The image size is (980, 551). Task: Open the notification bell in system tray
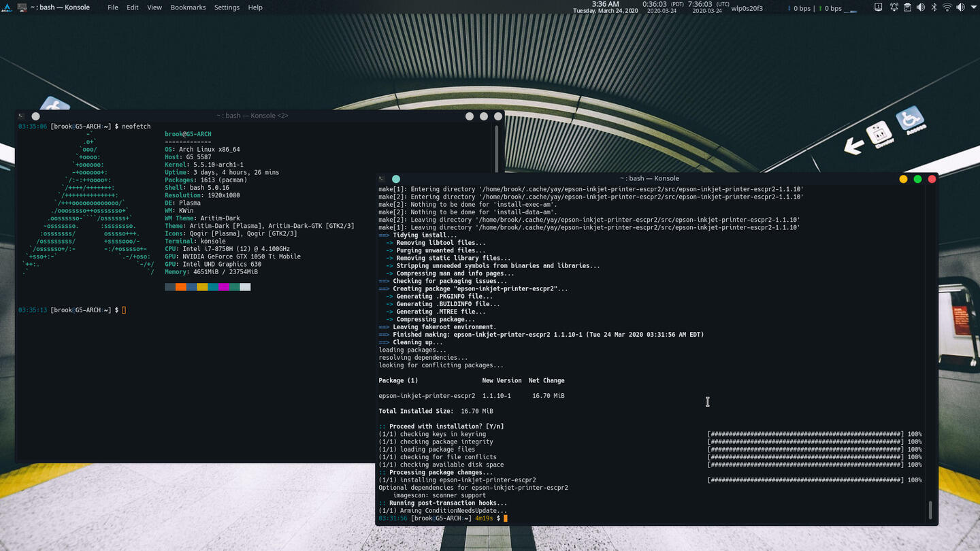click(x=894, y=7)
